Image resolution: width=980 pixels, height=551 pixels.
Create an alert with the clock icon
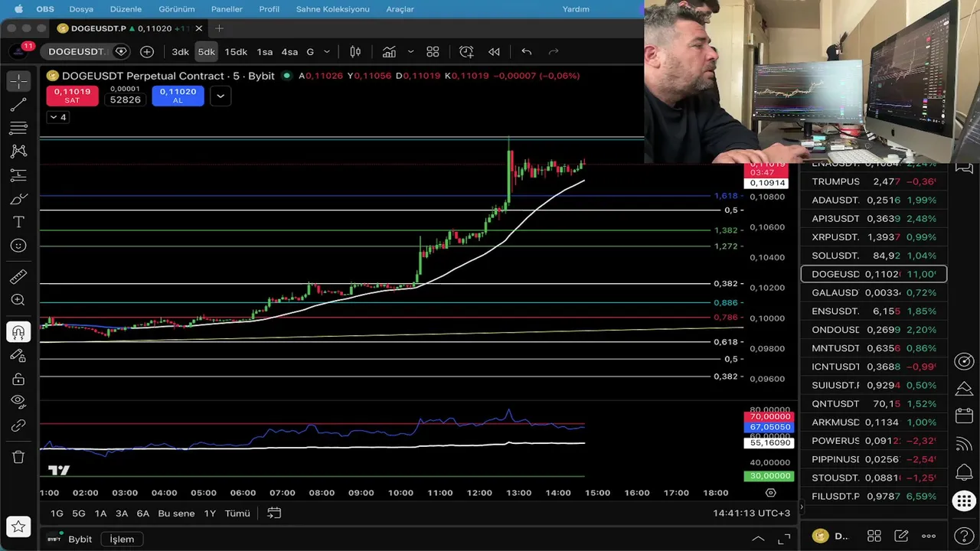point(466,52)
